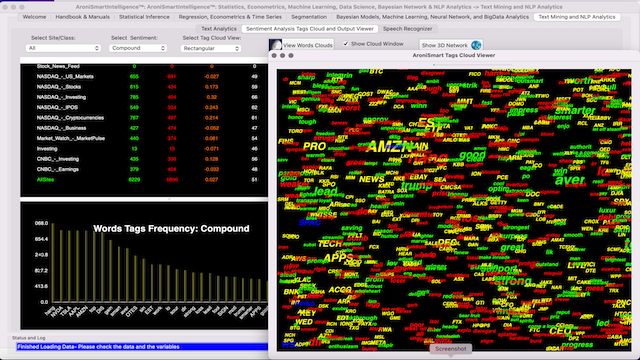Click the AllSites positive count 6229
640x360 pixels.
point(134,180)
